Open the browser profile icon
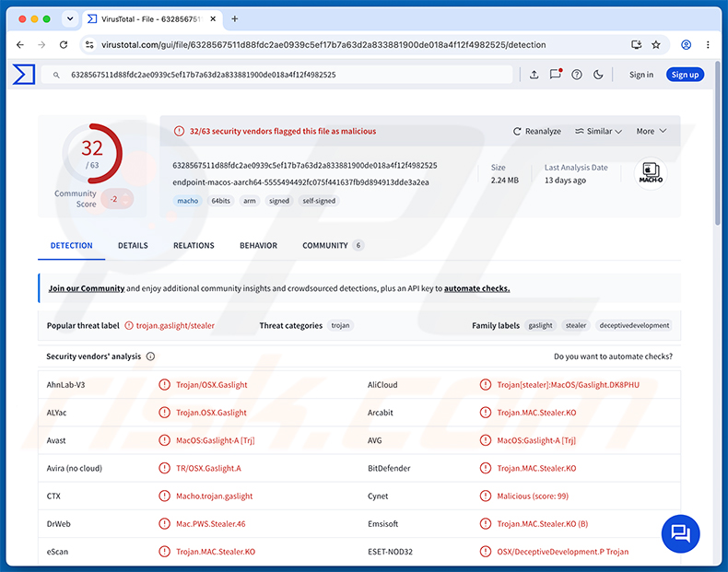 (x=686, y=44)
